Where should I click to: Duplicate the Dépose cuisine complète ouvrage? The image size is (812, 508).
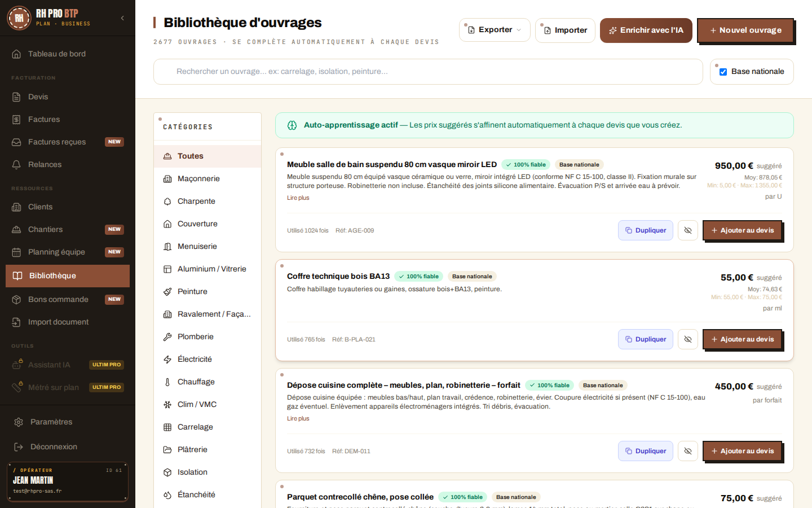[646, 451]
